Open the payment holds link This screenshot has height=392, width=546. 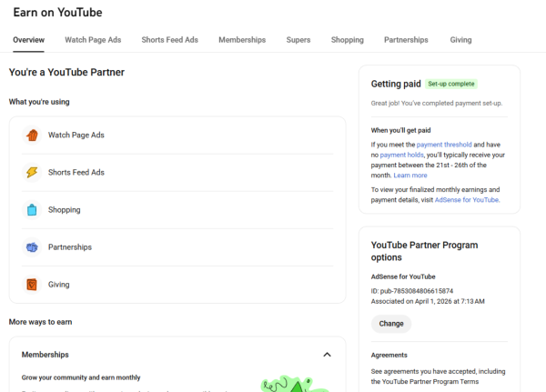coord(402,155)
